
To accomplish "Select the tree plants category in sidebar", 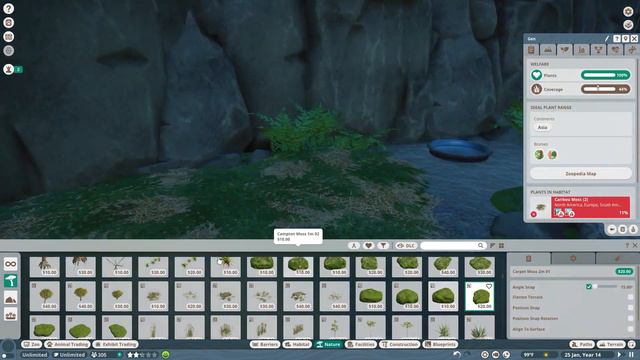I will point(10,281).
